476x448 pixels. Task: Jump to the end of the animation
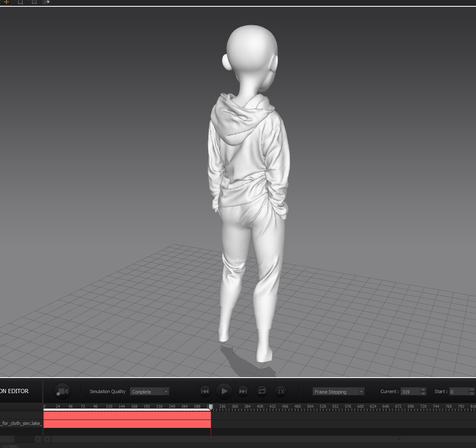pos(243,391)
